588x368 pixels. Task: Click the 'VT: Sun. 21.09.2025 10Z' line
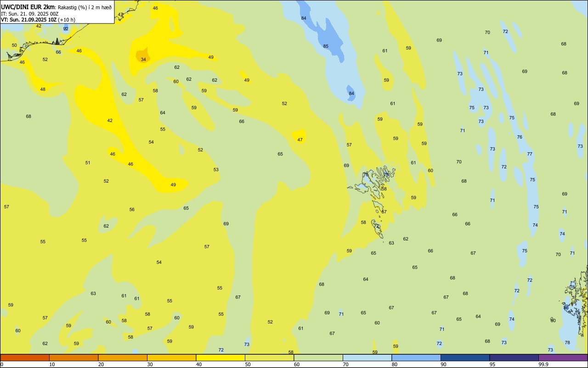(28, 20)
